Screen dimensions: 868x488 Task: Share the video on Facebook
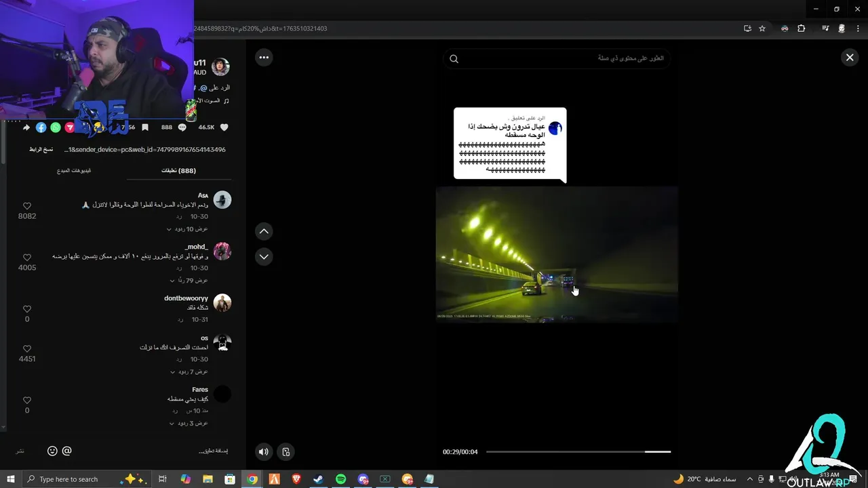[x=41, y=127]
